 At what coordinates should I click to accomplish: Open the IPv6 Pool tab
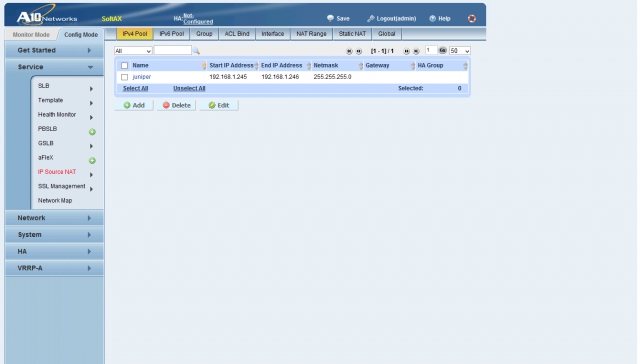[x=172, y=34]
